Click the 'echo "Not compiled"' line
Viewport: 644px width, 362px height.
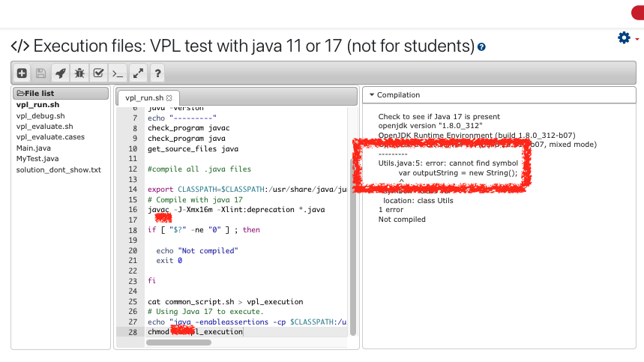coord(196,250)
